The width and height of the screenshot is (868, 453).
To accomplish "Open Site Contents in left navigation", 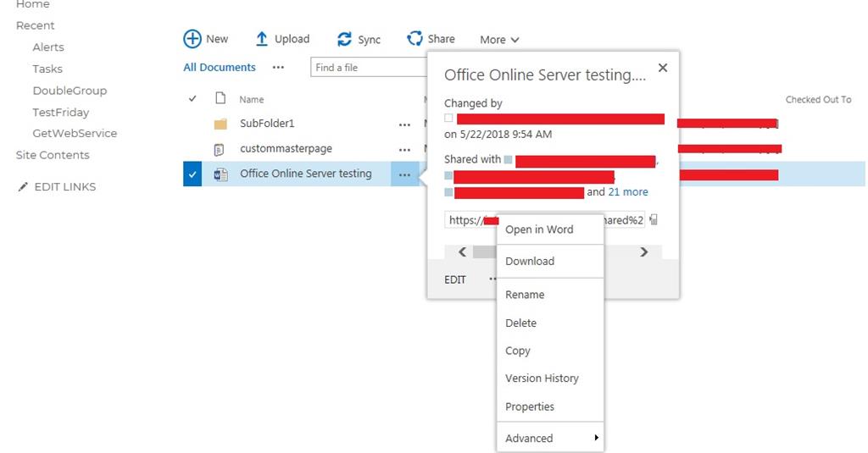I will pyautogui.click(x=52, y=155).
